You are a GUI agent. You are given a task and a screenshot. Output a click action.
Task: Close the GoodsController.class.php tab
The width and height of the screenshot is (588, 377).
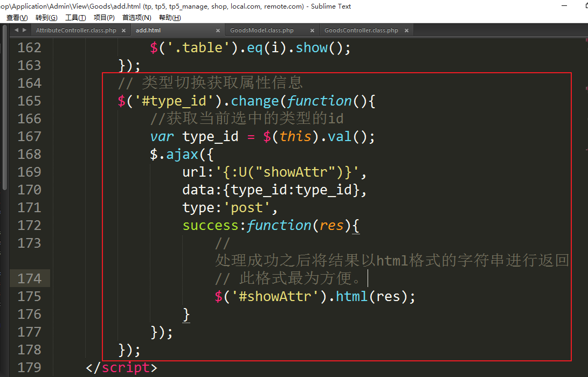407,31
